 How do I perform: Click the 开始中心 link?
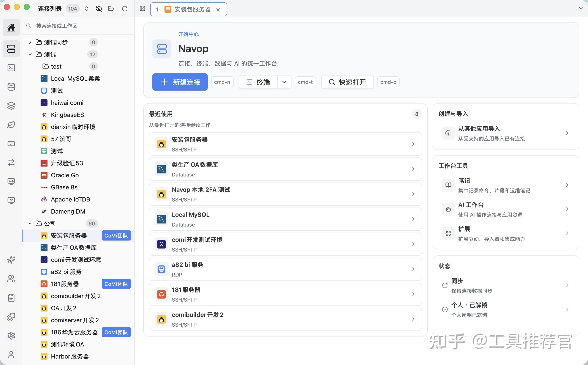click(188, 34)
